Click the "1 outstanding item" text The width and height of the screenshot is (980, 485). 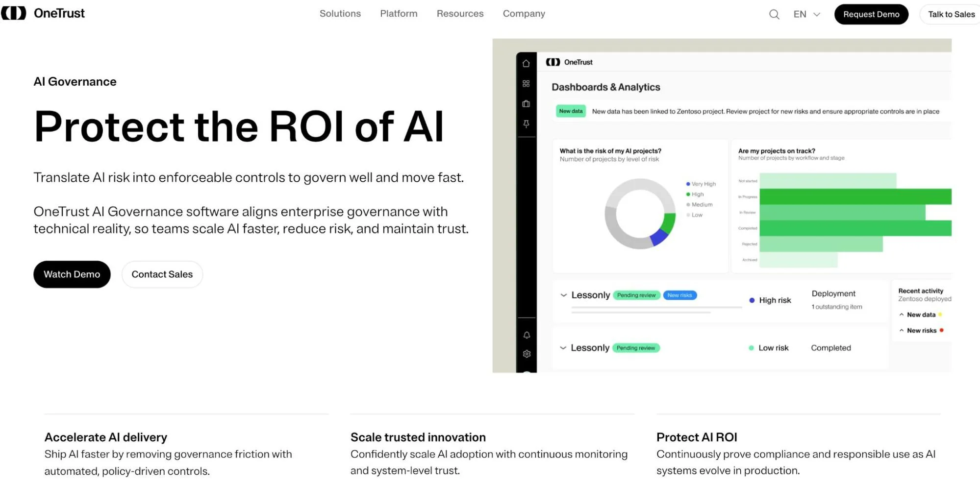click(836, 307)
